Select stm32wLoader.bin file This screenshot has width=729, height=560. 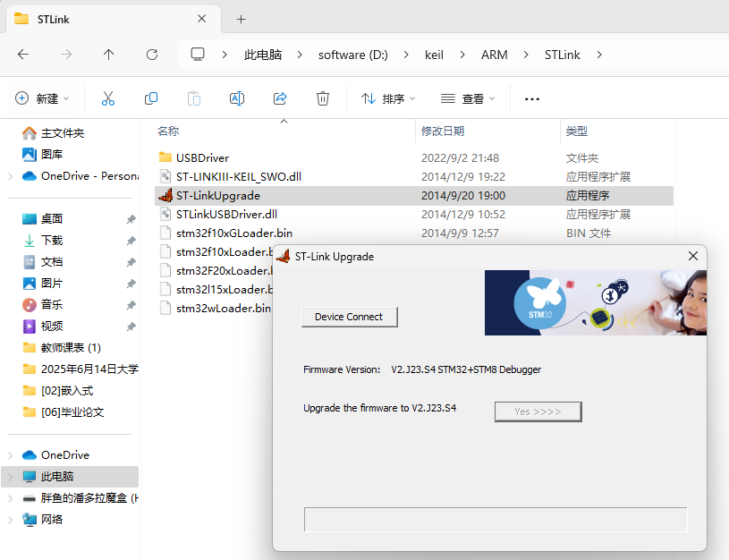click(216, 308)
